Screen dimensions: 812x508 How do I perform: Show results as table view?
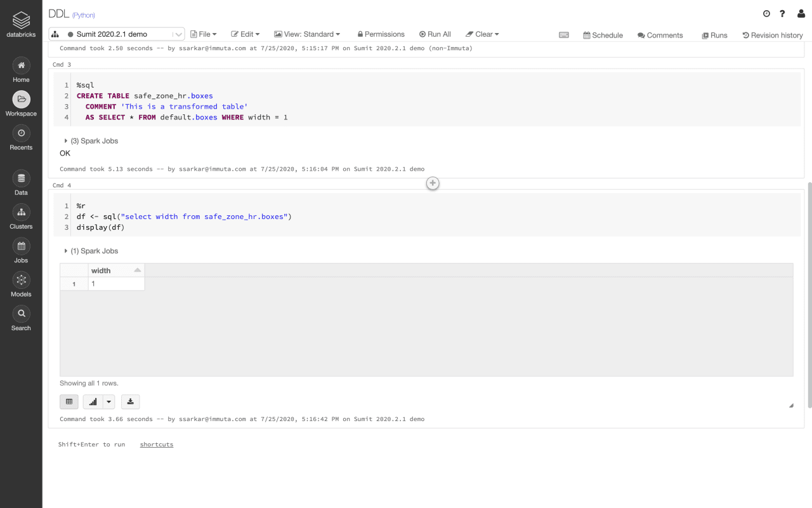pyautogui.click(x=69, y=401)
